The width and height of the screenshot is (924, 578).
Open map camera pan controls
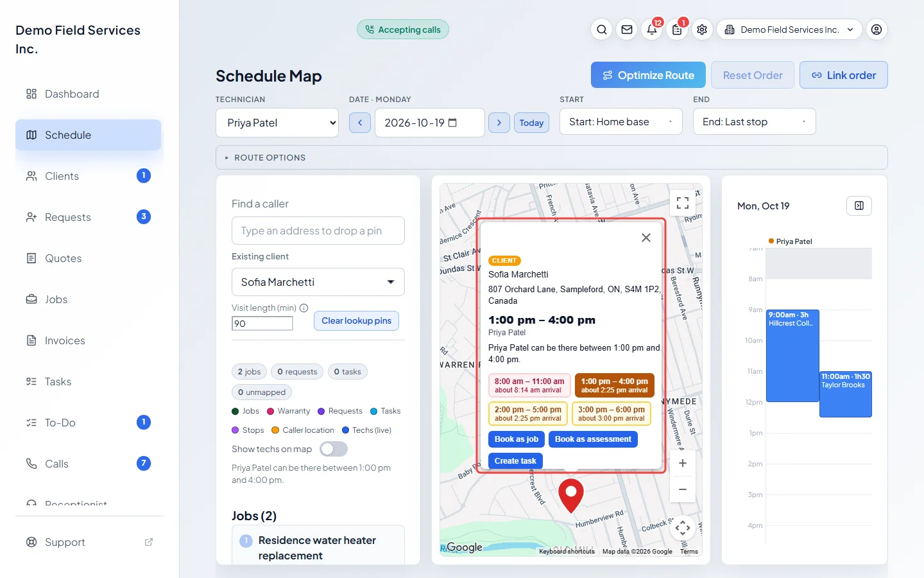(683, 529)
